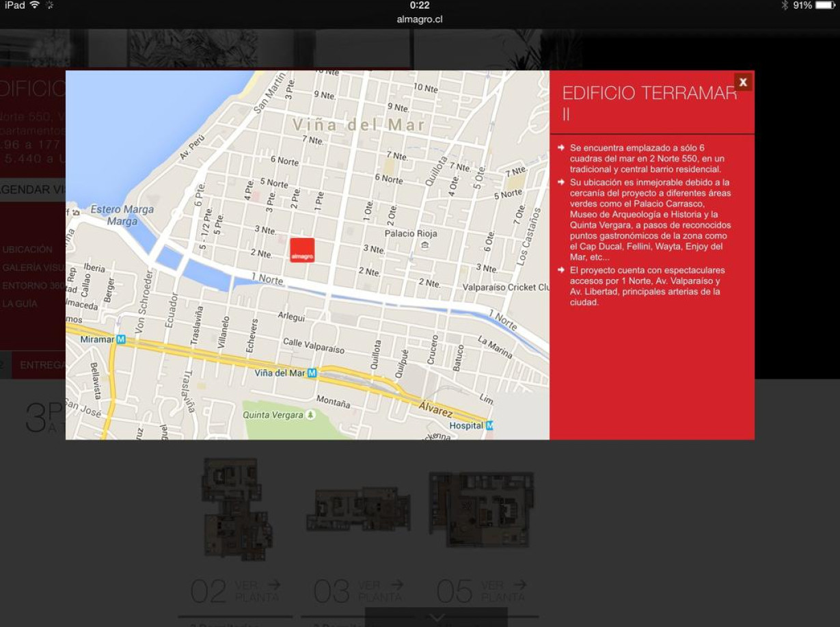Click the "Ecuador" street label
The image size is (840, 627).
[170, 310]
